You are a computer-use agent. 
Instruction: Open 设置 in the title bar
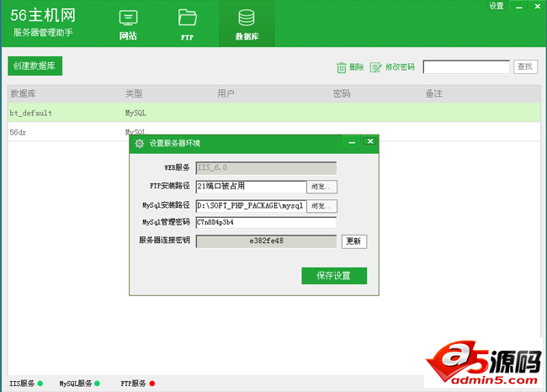pyautogui.click(x=497, y=6)
